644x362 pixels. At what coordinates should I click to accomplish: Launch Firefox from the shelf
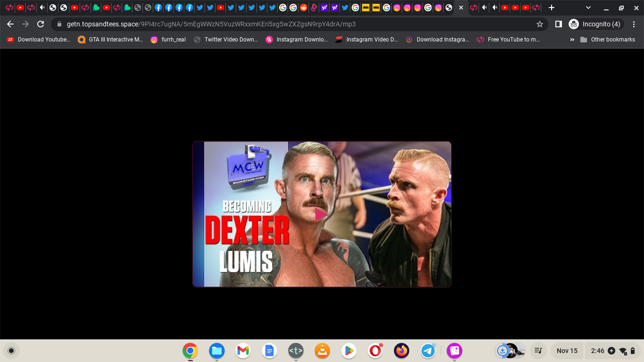(402, 351)
